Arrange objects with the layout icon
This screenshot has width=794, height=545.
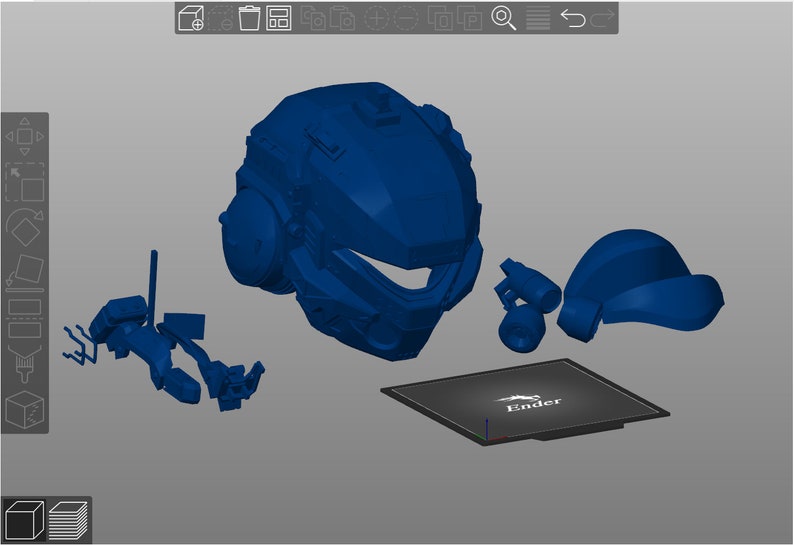tap(279, 18)
